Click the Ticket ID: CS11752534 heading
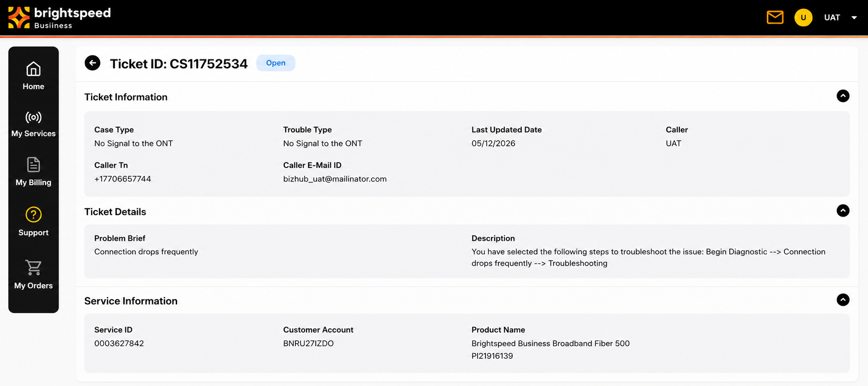868x386 pixels. [x=179, y=63]
